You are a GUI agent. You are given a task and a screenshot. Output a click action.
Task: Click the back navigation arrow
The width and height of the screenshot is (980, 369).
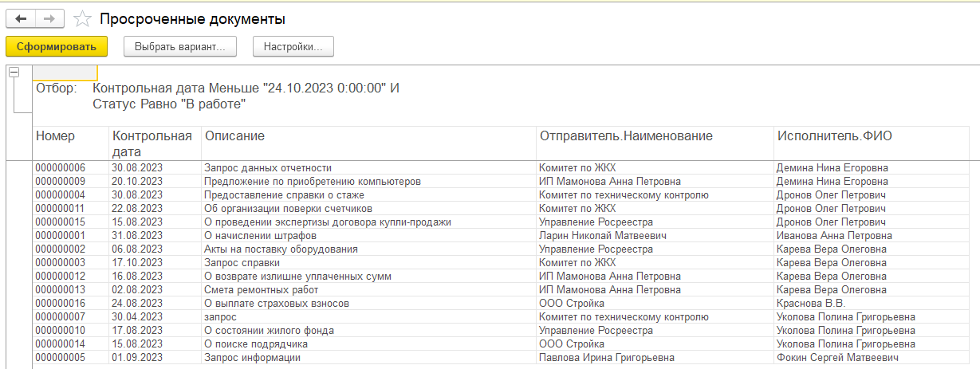21,18
